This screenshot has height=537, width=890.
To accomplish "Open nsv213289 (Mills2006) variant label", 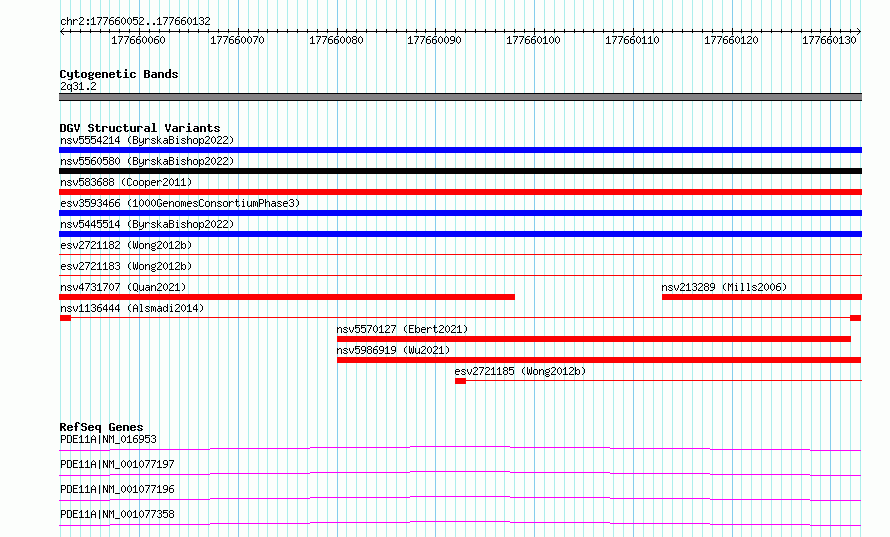I will 724,287.
